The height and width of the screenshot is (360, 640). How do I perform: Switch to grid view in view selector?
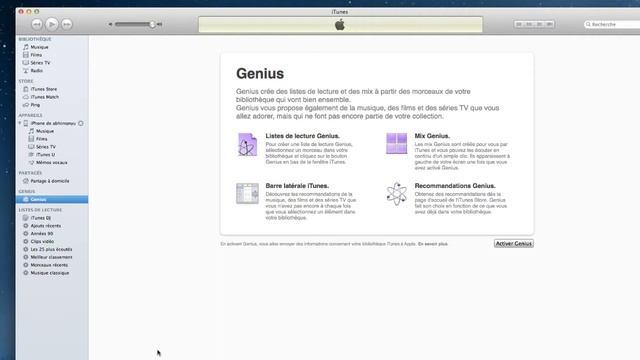(x=539, y=24)
